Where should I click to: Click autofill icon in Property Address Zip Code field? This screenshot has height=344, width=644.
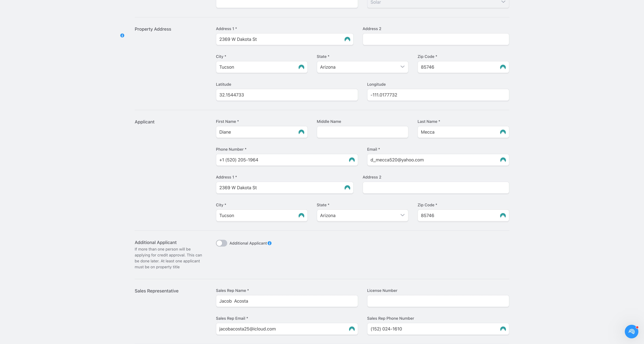(503, 67)
